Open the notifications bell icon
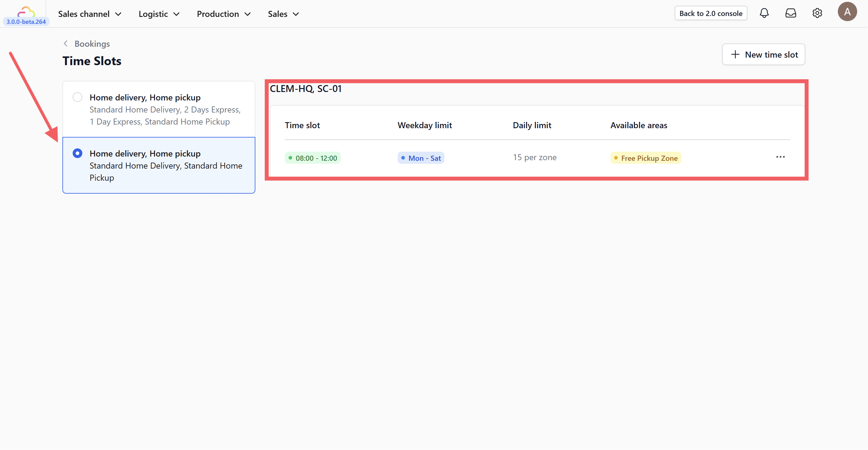The width and height of the screenshot is (868, 450). [764, 13]
